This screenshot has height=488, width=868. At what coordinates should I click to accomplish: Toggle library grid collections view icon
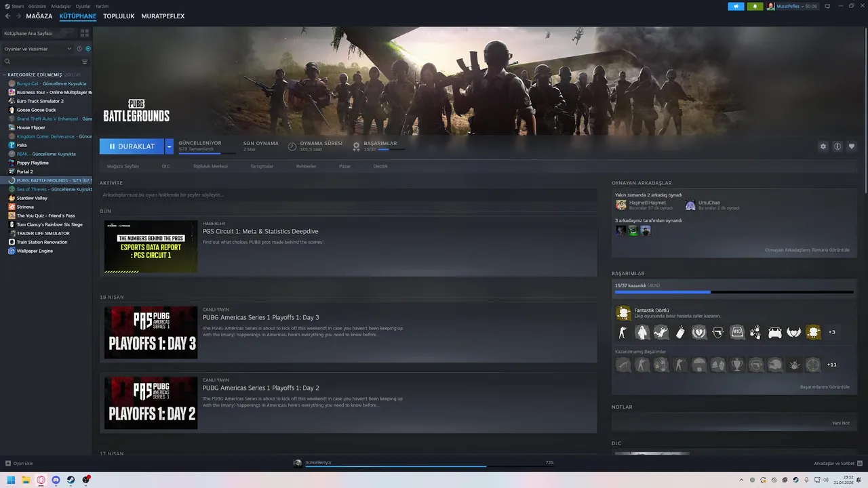(85, 33)
